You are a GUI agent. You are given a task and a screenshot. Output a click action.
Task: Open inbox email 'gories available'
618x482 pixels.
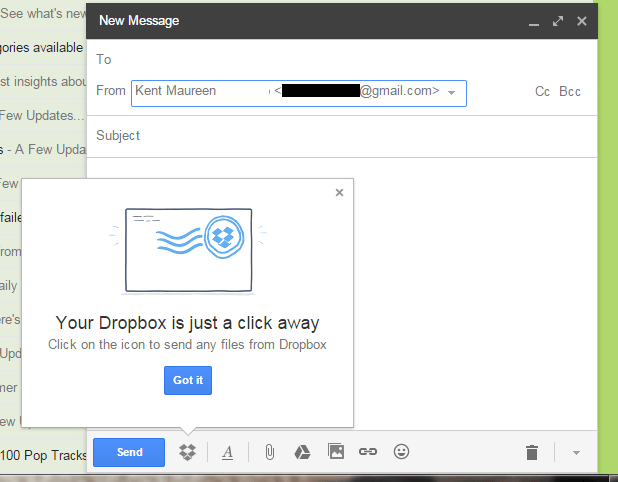[42, 48]
